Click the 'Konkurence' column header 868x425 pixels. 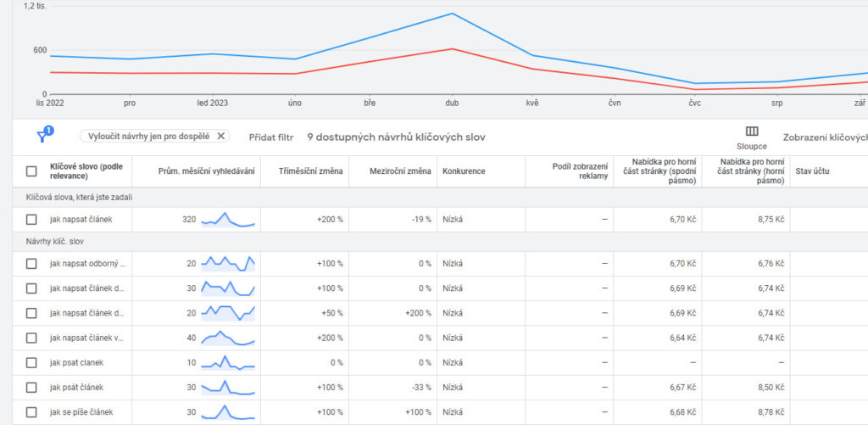464,171
